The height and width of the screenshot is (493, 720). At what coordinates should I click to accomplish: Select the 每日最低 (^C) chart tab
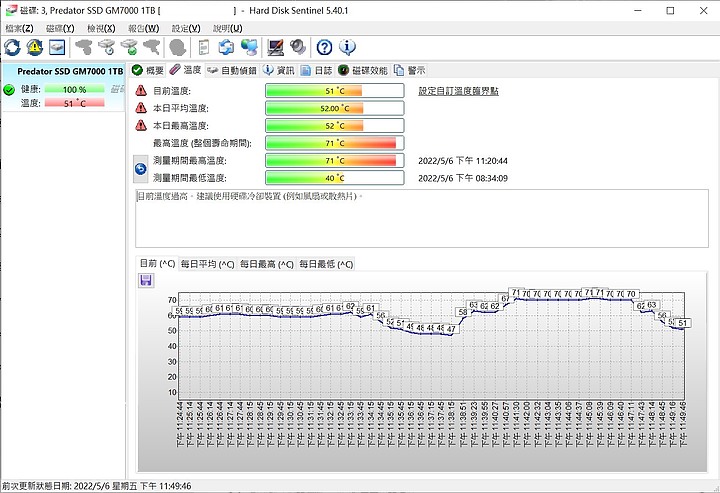326,264
